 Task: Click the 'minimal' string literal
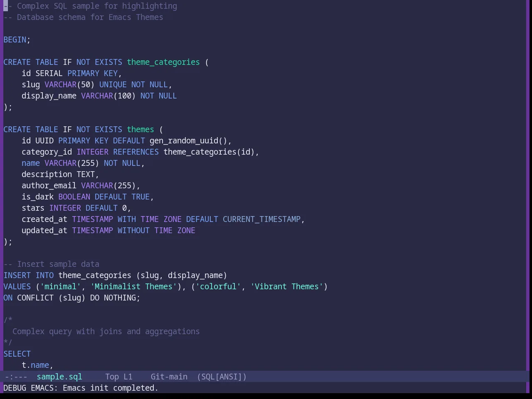point(60,286)
